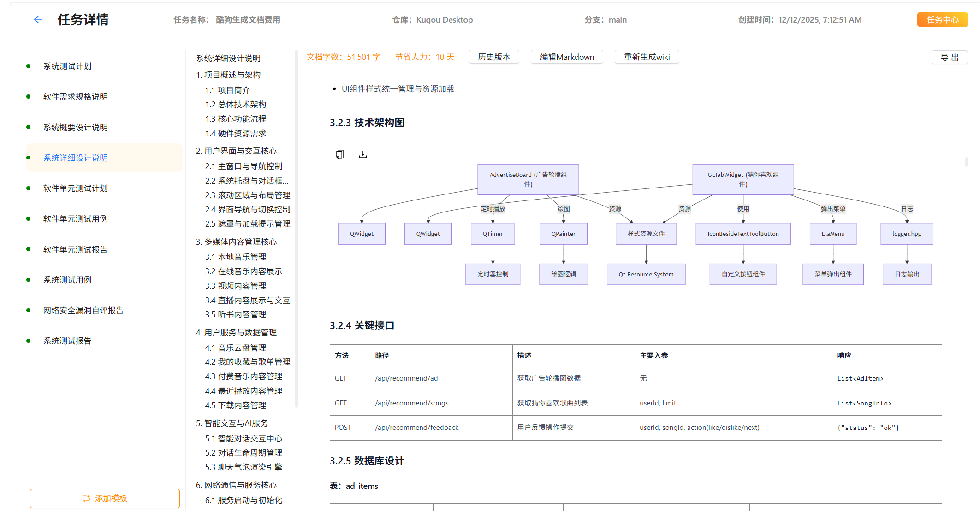Copy the architecture diagram via copy icon
Viewport: 980px width, 523px height.
pyautogui.click(x=339, y=154)
